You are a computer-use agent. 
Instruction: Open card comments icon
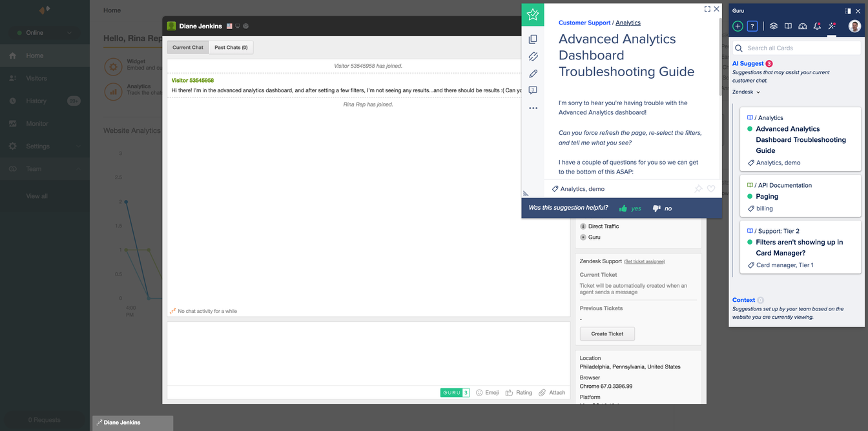click(533, 90)
